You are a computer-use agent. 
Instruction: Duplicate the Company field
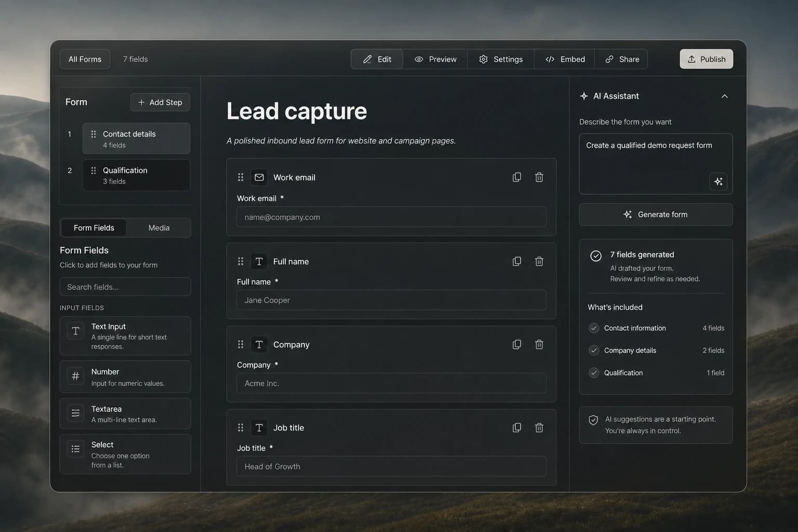click(516, 344)
